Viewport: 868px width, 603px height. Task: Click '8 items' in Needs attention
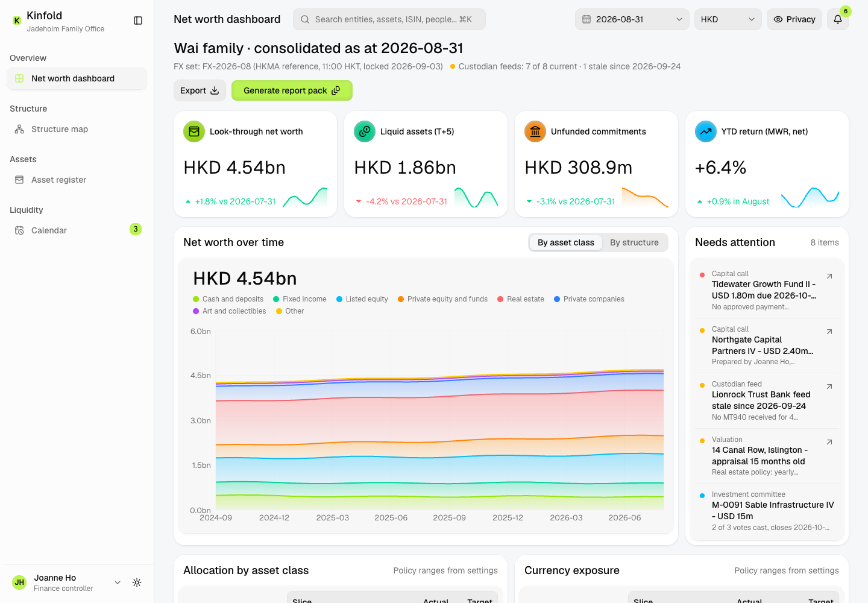click(x=825, y=242)
